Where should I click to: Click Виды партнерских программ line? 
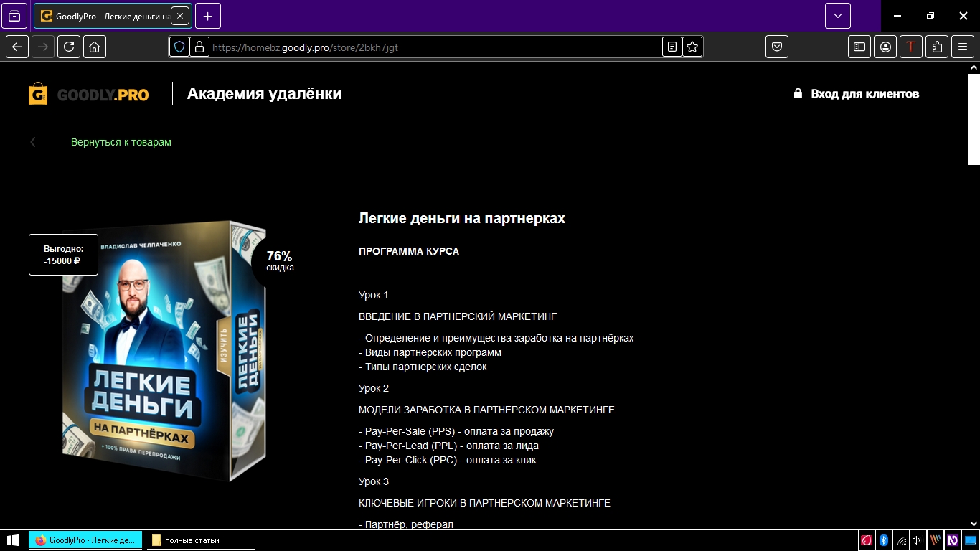430,352
